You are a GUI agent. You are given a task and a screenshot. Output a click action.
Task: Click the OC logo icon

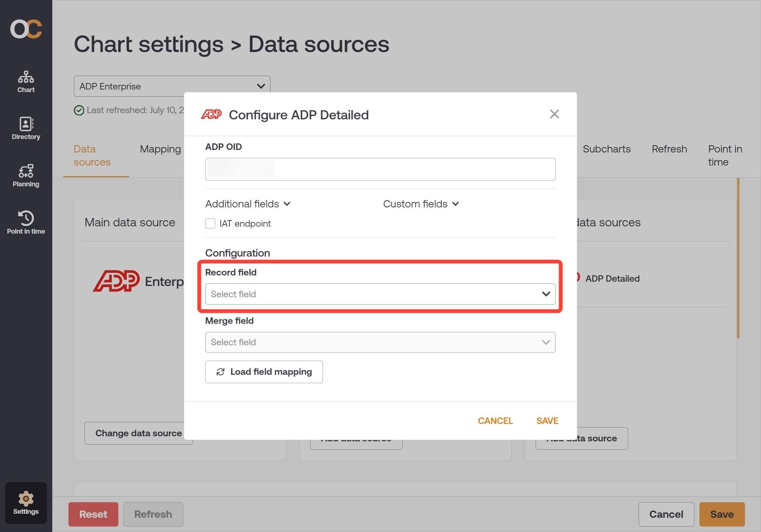(x=26, y=29)
